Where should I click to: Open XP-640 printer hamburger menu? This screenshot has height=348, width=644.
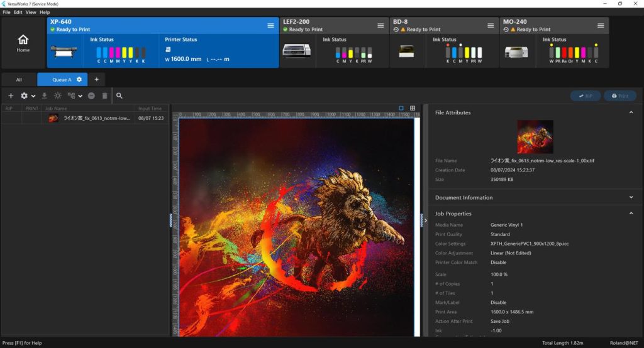point(270,25)
